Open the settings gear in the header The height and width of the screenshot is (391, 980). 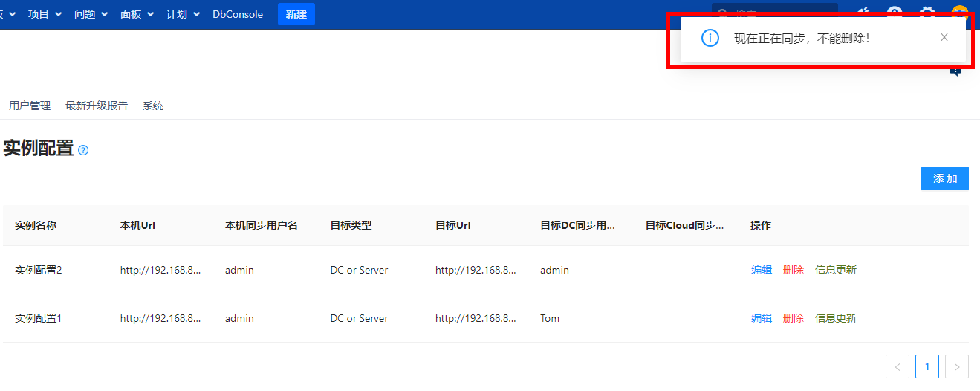[x=927, y=13]
